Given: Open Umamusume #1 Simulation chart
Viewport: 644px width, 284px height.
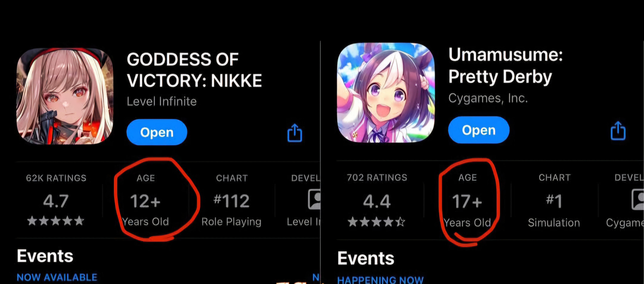Looking at the screenshot, I should pyautogui.click(x=554, y=200).
